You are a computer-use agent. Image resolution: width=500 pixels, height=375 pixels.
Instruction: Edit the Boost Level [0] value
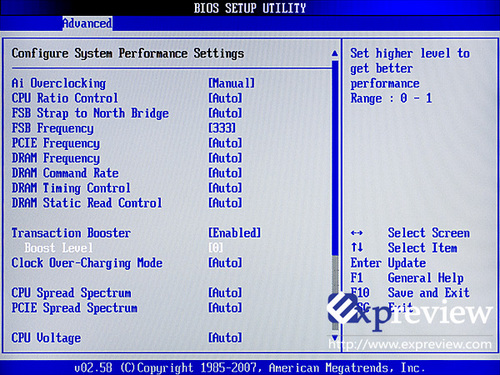pyautogui.click(x=216, y=248)
